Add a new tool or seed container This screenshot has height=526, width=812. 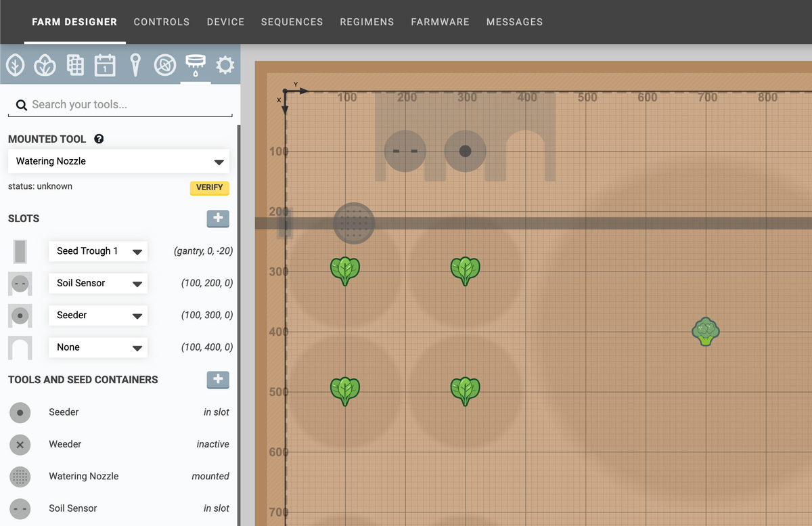click(218, 380)
